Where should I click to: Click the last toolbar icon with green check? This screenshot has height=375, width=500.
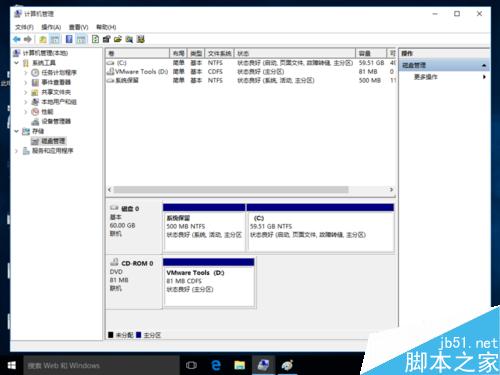pos(141,39)
